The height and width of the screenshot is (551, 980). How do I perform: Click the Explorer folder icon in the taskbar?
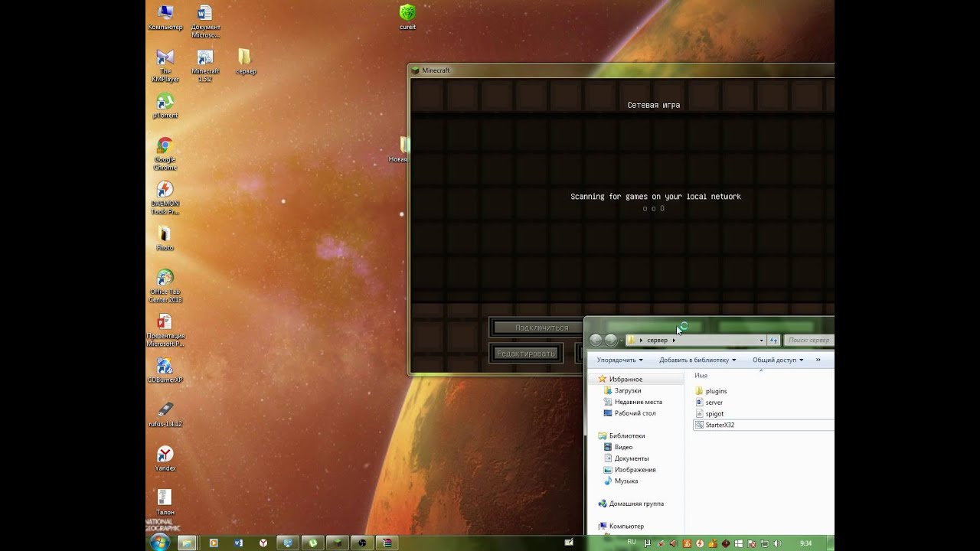click(x=186, y=543)
